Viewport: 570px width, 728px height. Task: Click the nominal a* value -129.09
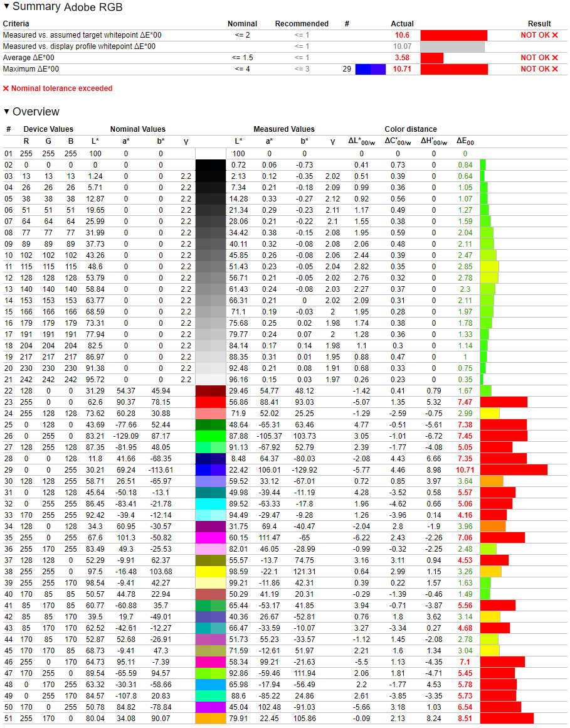pyautogui.click(x=125, y=436)
